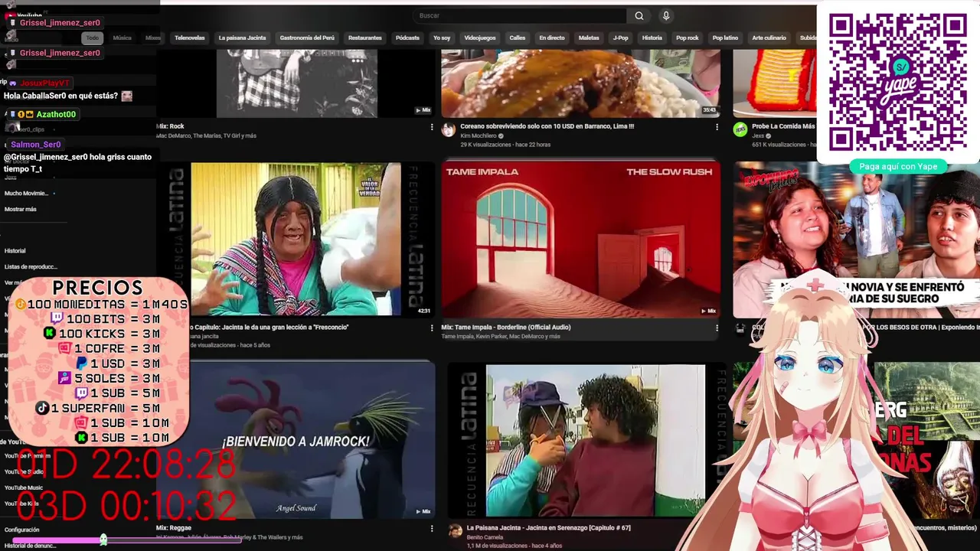Screen dimensions: 980x551
Task: Select the Historia filter chip
Action: coord(652,37)
